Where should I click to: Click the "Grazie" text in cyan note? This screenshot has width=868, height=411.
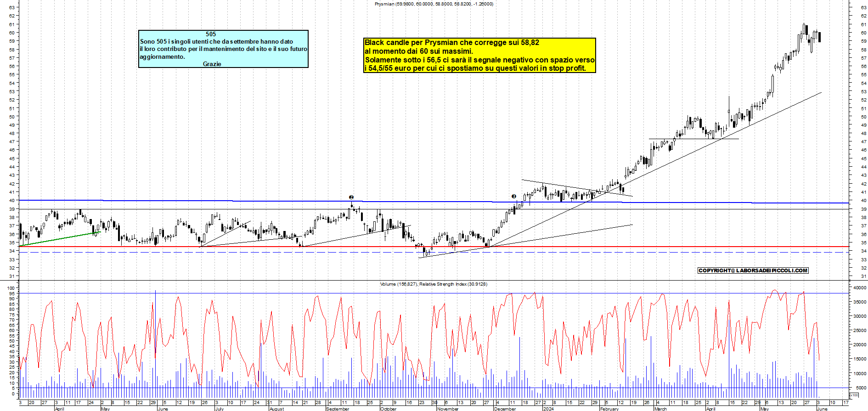tap(212, 64)
